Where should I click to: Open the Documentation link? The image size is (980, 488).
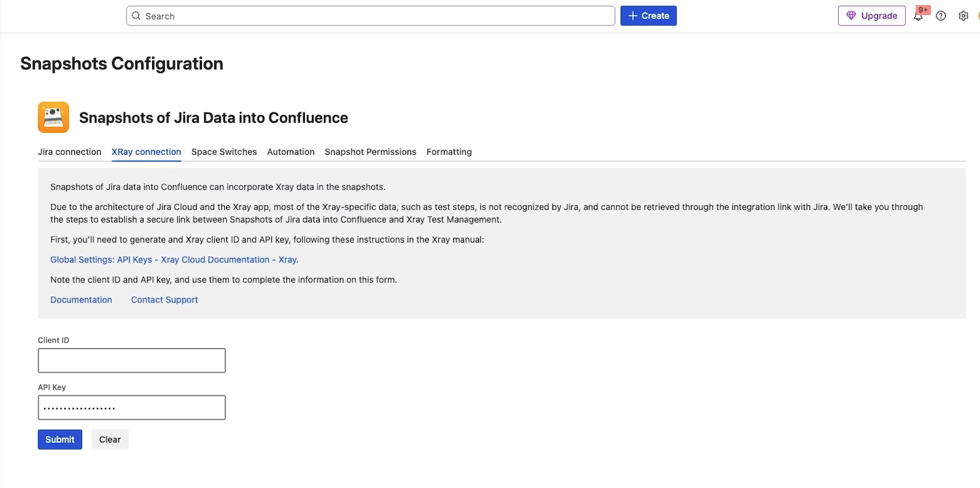[x=81, y=300]
